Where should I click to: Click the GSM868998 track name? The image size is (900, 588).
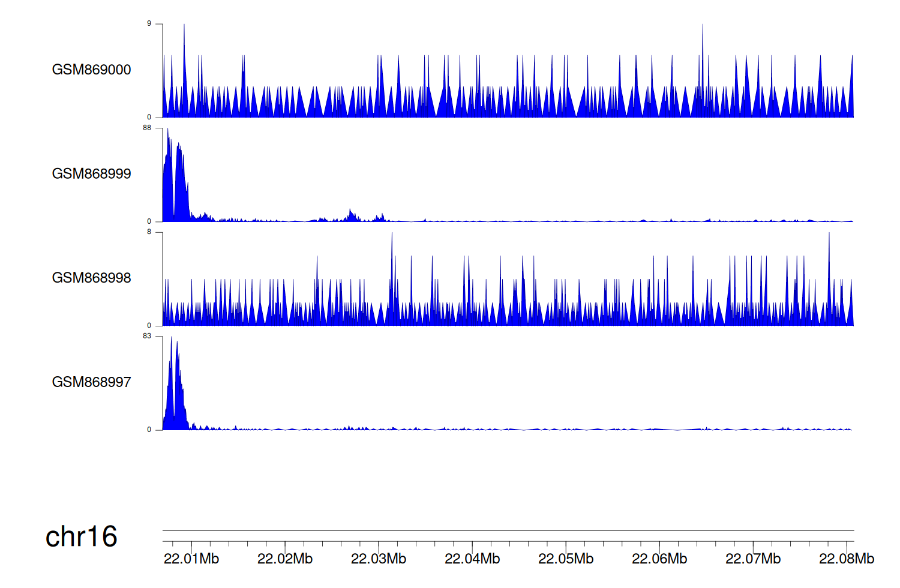point(91,278)
